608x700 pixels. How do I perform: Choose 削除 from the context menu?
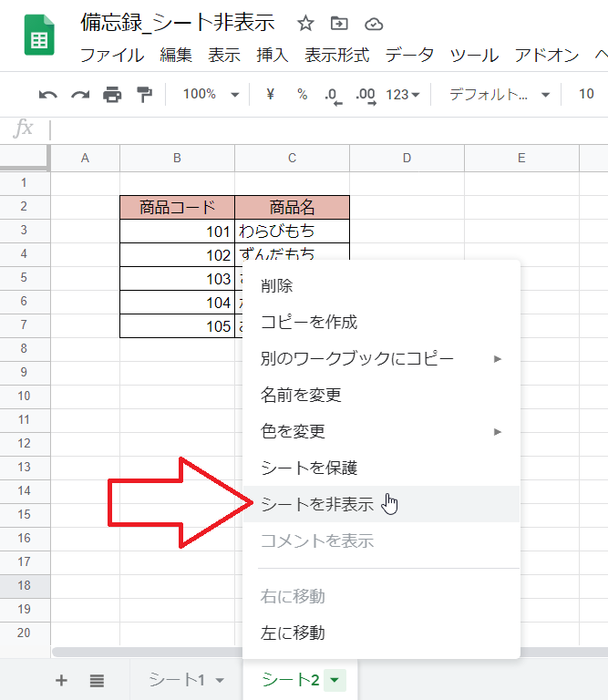tap(381, 285)
